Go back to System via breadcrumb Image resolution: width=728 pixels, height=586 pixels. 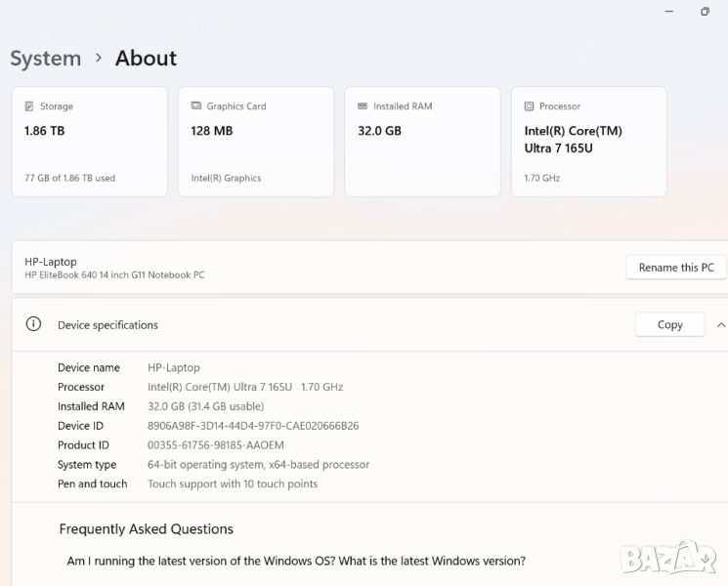[x=45, y=59]
